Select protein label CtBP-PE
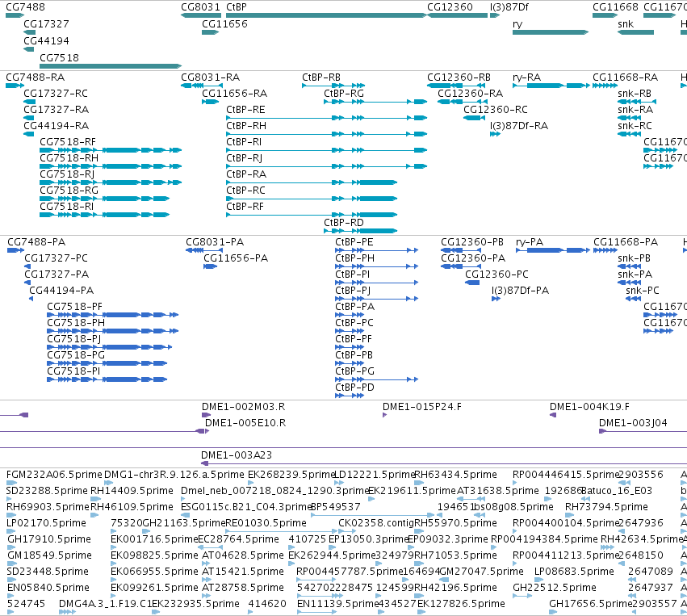The width and height of the screenshot is (687, 616). pyautogui.click(x=354, y=242)
